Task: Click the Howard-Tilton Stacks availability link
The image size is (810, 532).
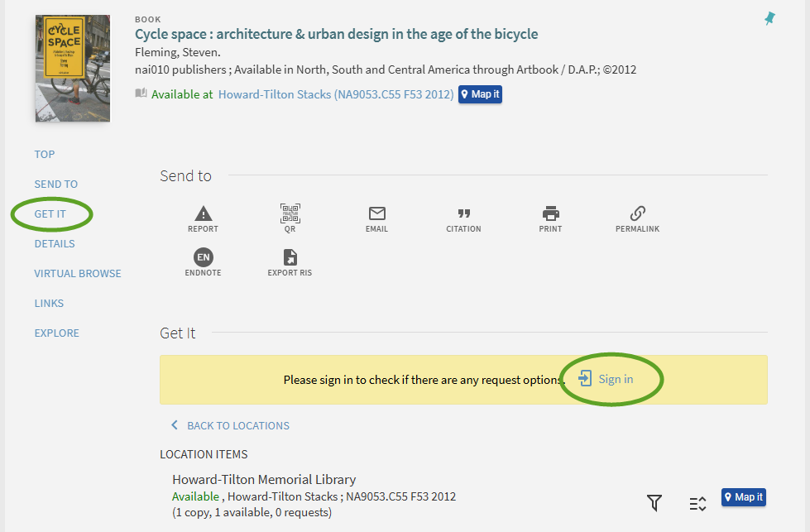Action: (336, 94)
